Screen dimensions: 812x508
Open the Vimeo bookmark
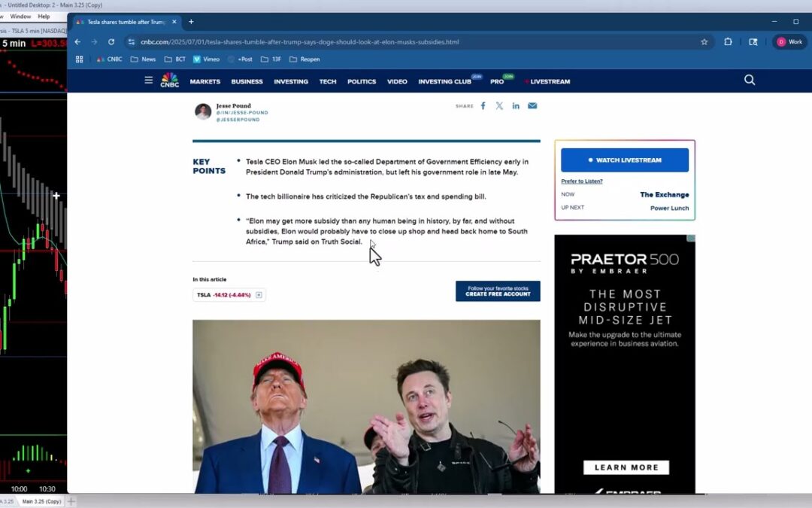(x=206, y=59)
